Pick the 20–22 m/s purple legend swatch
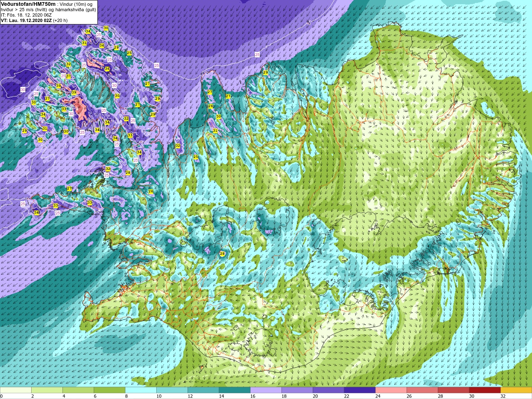The height and width of the screenshot is (399, 532). pyautogui.click(x=328, y=390)
